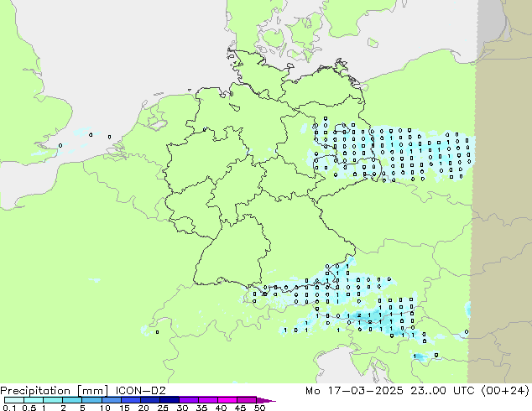
Task: Click the 30–35 mm purple legend swatch
Action: [189, 400]
